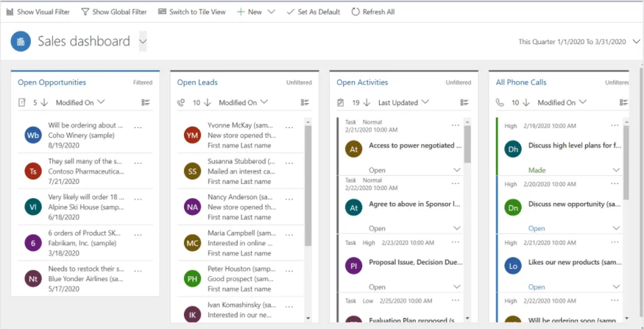Click multi-select icon in Open Opportunities stream
The width and height of the screenshot is (644, 329).
point(146,103)
